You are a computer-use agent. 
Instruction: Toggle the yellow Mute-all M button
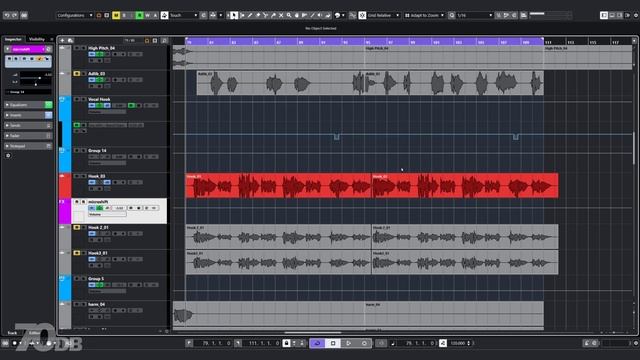tap(116, 15)
